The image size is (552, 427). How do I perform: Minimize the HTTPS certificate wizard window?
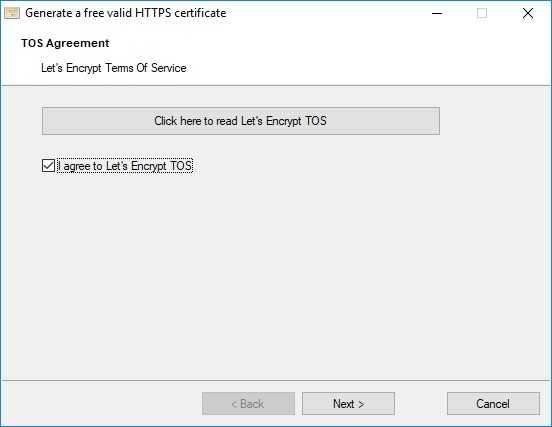pos(437,13)
